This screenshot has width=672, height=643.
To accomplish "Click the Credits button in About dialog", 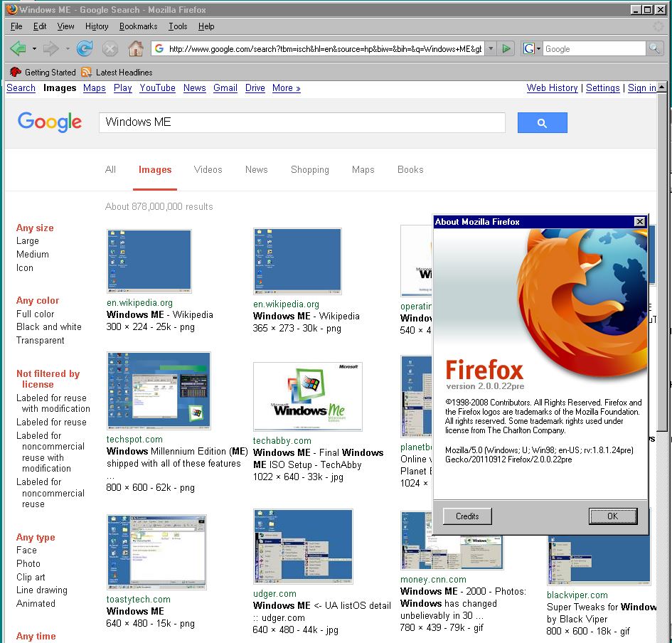I will coord(466,516).
